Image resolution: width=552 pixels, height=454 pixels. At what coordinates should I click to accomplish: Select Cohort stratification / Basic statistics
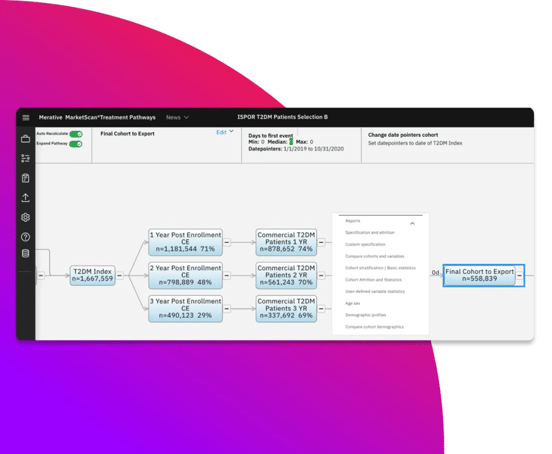[380, 268]
